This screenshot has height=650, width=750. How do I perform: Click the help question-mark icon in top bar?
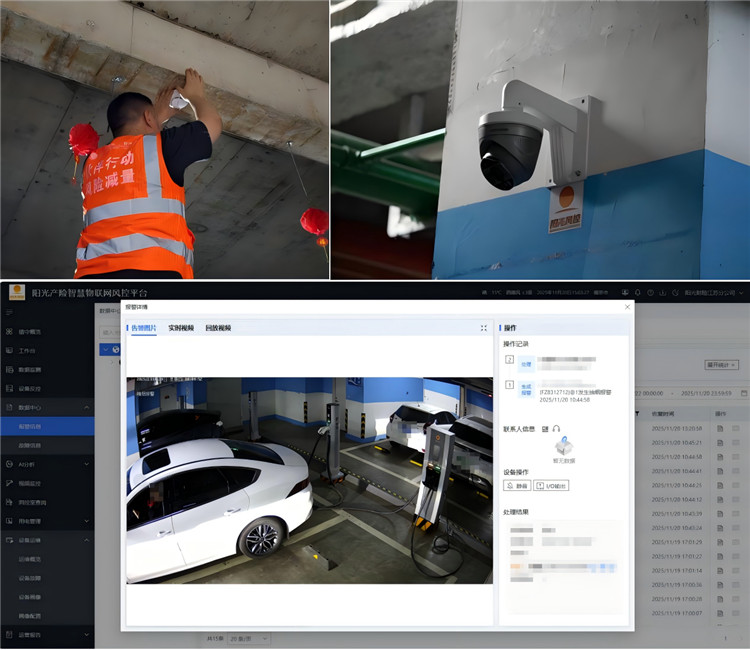coord(651,292)
